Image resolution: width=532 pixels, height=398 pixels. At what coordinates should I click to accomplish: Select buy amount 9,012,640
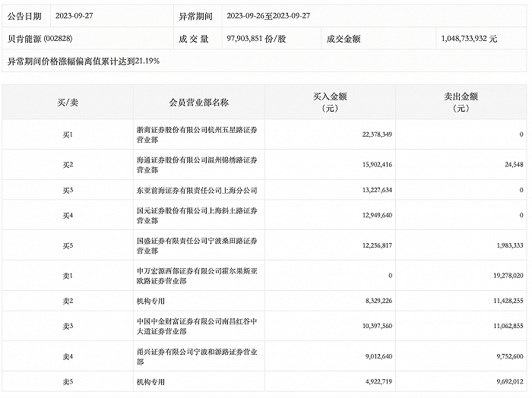coord(378,356)
